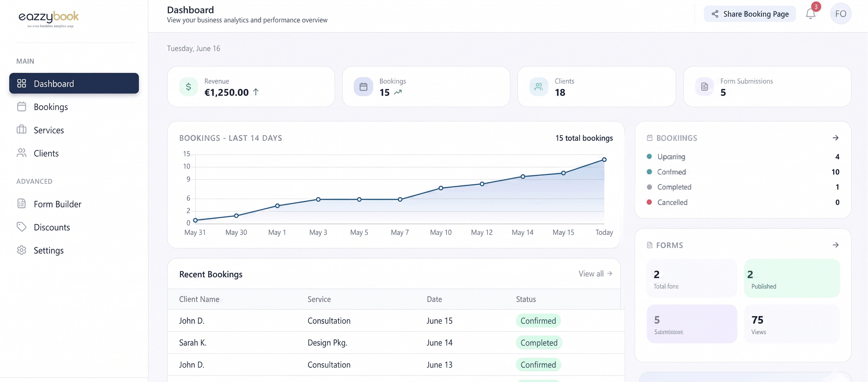Screen dimensions: 868x382
Task: Click the Confirmed row in Bookings panel
Action: tap(743, 172)
